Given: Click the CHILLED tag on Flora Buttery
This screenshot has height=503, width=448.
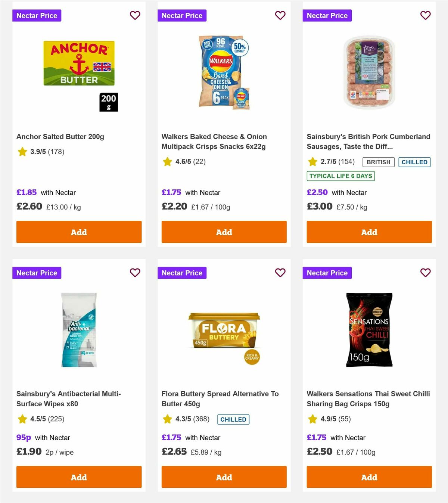Looking at the screenshot, I should pyautogui.click(x=233, y=419).
